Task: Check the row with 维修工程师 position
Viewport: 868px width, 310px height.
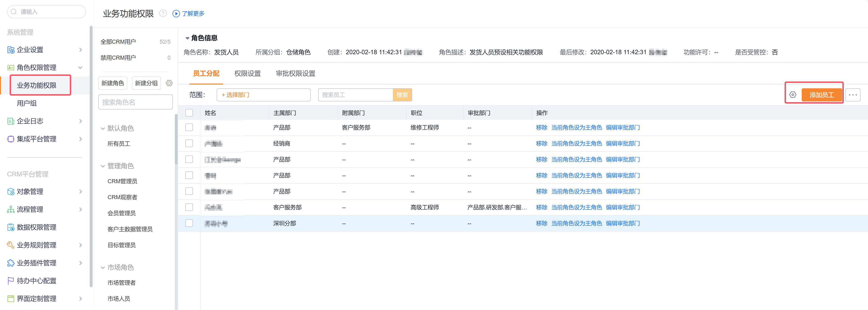Action: (189, 127)
